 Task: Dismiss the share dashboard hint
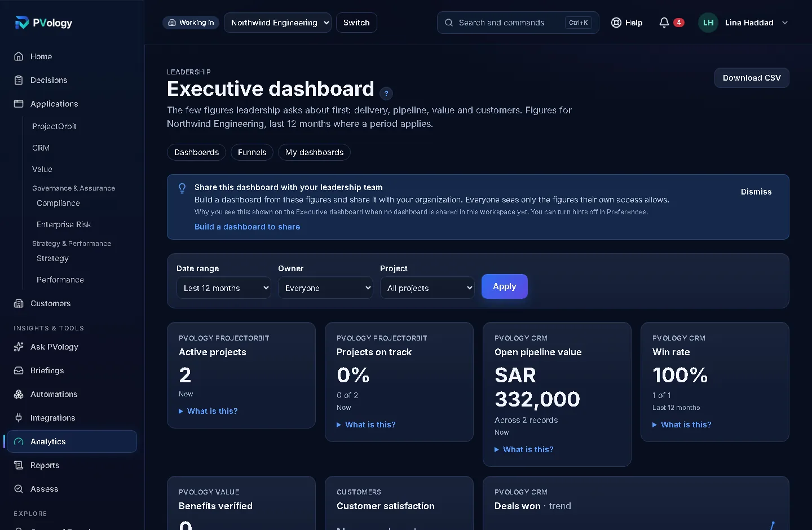(756, 192)
